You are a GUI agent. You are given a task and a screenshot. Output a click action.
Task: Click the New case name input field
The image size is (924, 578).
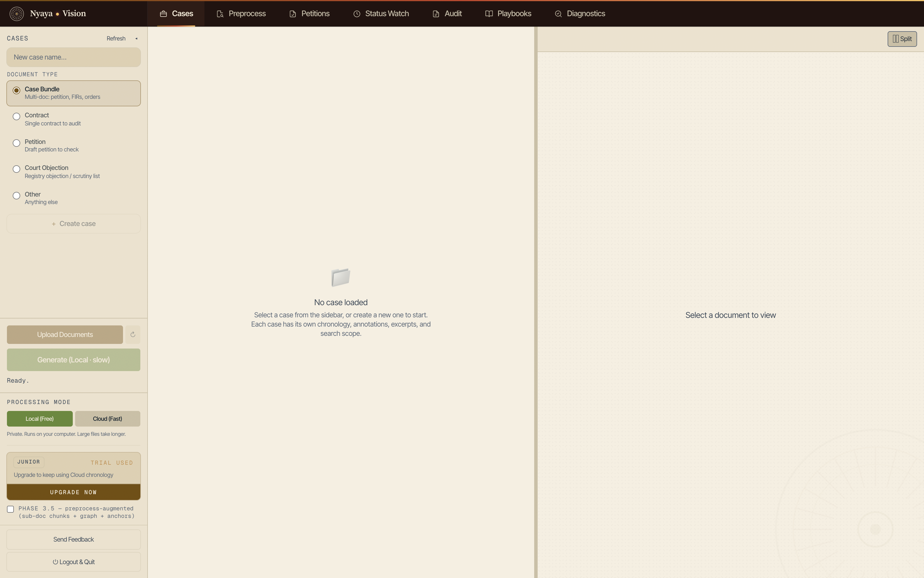pyautogui.click(x=74, y=57)
